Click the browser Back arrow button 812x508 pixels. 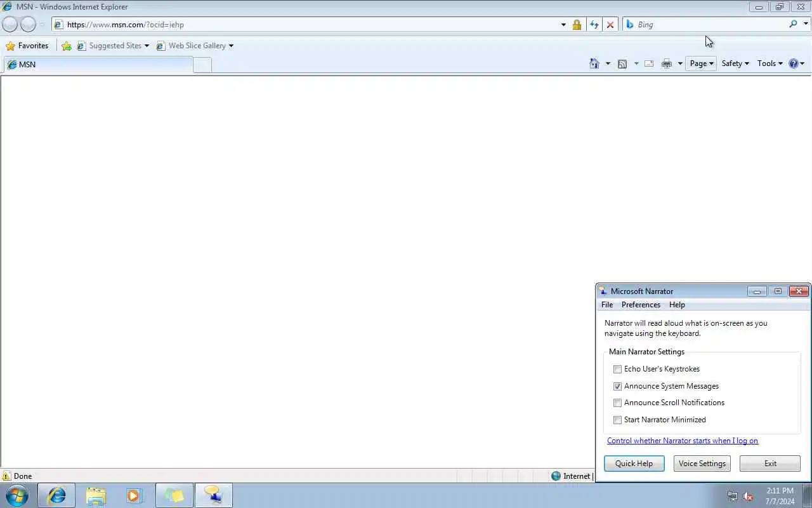[10, 25]
